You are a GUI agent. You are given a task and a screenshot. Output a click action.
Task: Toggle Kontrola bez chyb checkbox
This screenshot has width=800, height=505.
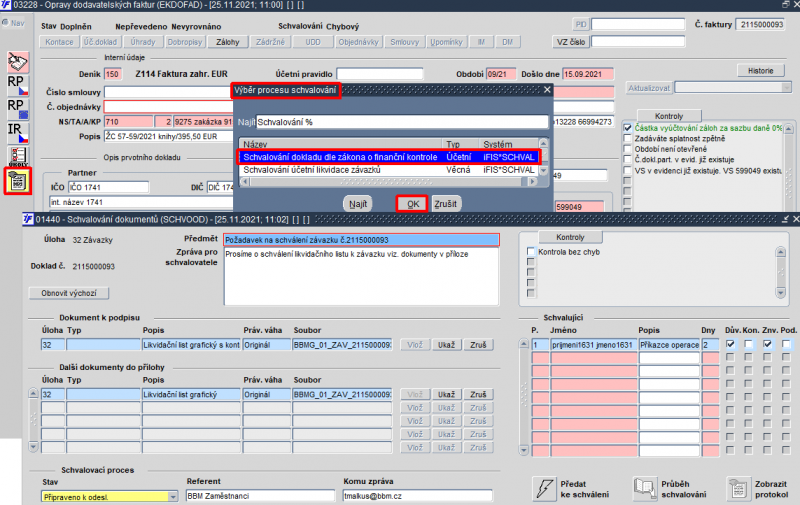click(531, 251)
